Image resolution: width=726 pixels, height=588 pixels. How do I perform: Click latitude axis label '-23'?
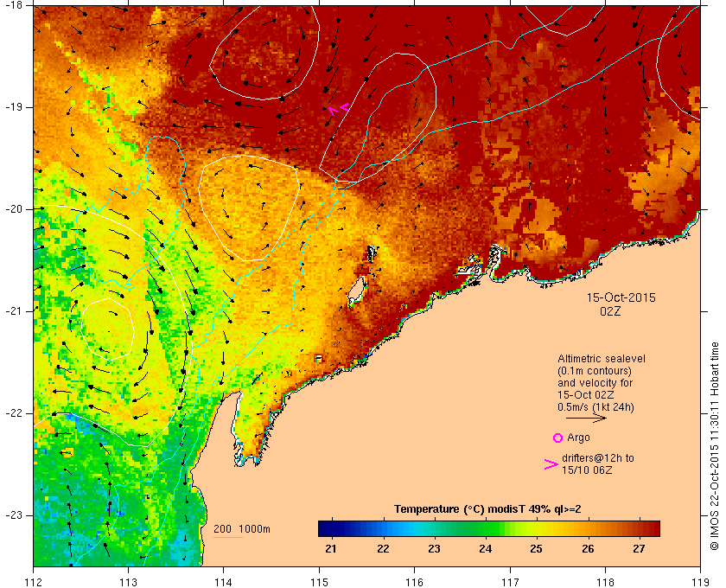point(12,514)
